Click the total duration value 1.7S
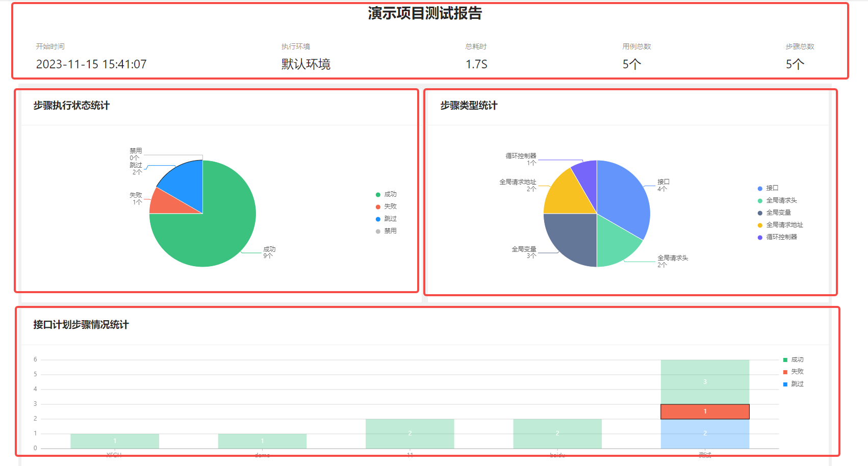This screenshot has height=466, width=868. (476, 64)
